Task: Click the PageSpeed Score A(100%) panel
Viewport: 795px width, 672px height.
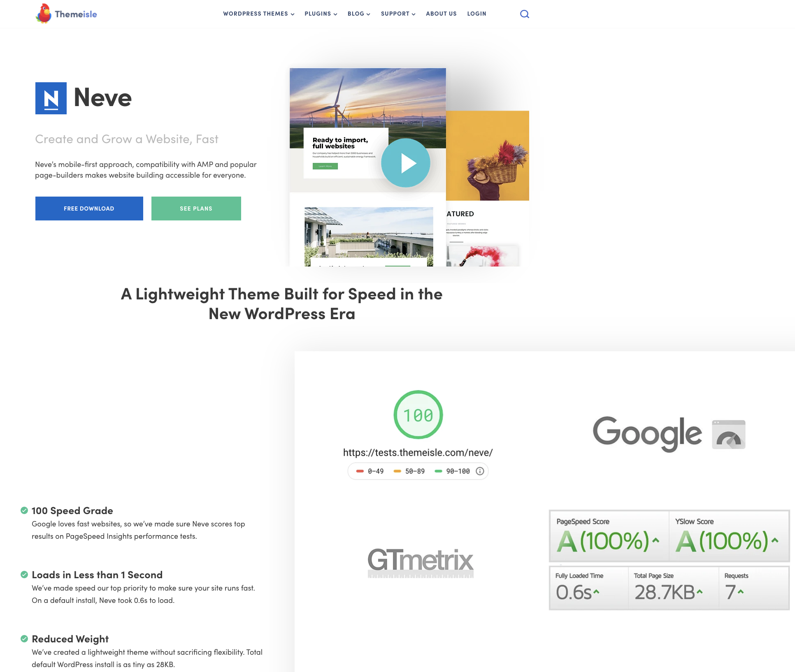Action: [609, 536]
